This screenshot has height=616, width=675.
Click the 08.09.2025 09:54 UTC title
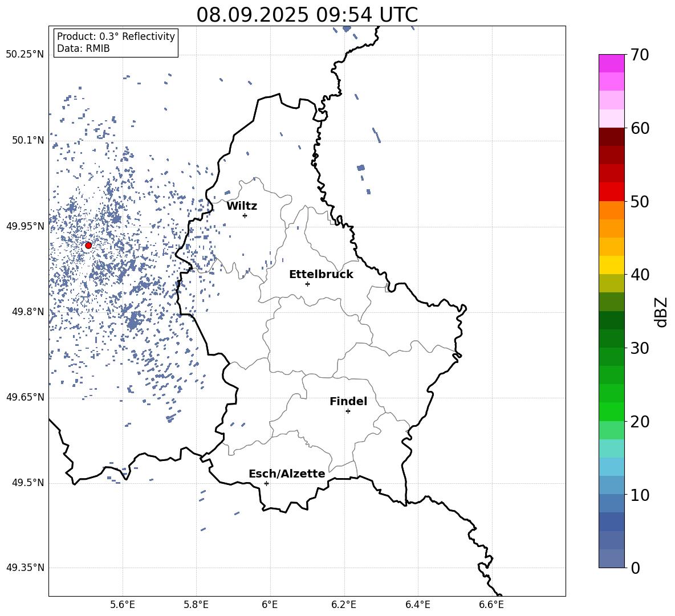[x=307, y=15]
